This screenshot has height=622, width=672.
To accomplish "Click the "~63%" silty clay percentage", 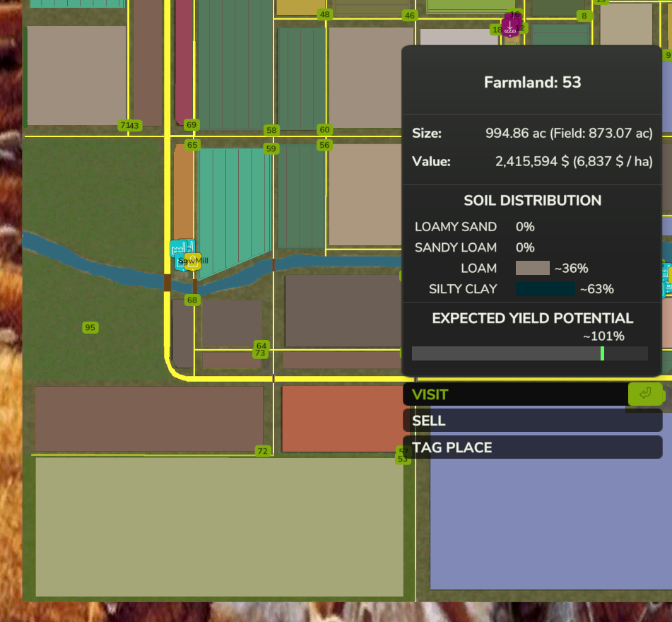I will coord(597,289).
